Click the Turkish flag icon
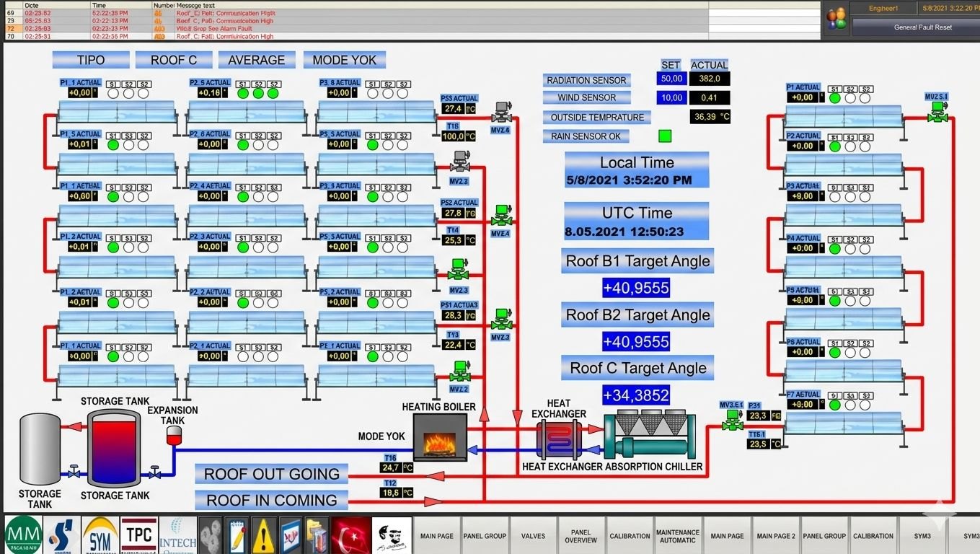 coord(351,535)
